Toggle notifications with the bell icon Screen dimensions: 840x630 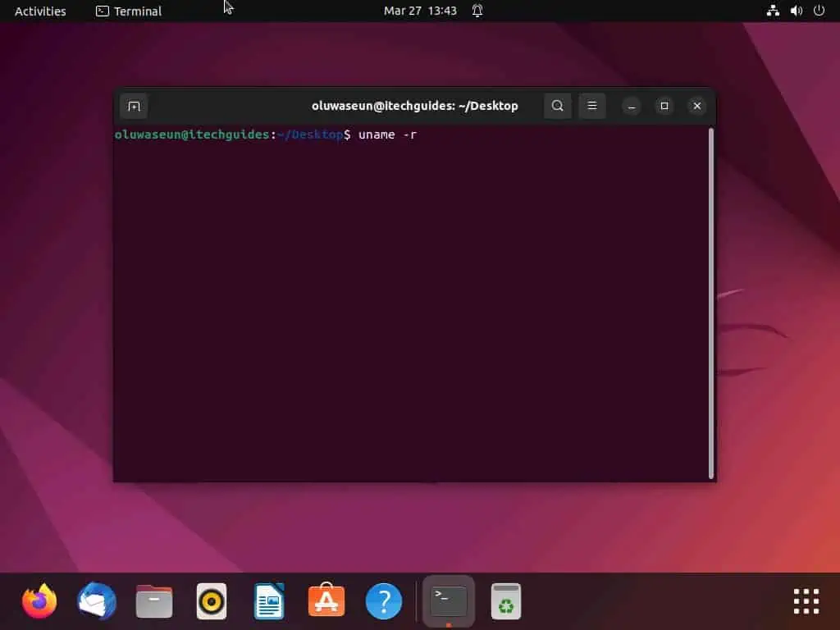(477, 11)
